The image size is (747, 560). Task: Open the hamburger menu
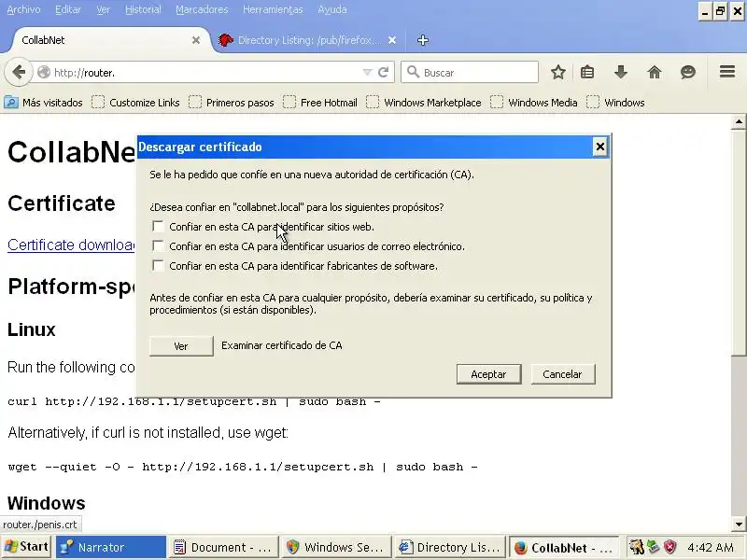click(727, 72)
